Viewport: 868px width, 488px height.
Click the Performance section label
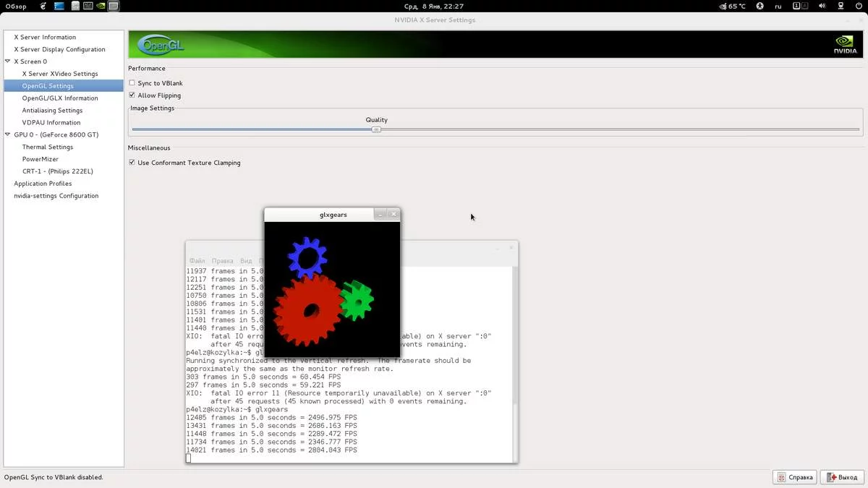coord(147,69)
